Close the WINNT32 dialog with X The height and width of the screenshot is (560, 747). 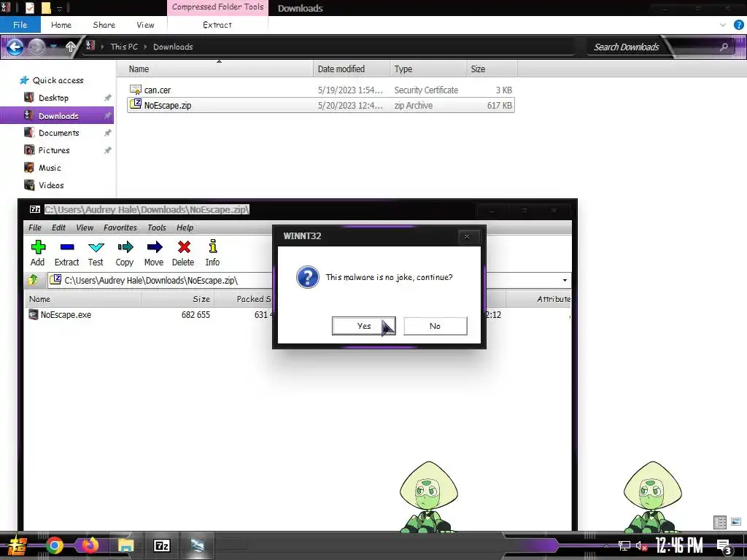tap(467, 237)
